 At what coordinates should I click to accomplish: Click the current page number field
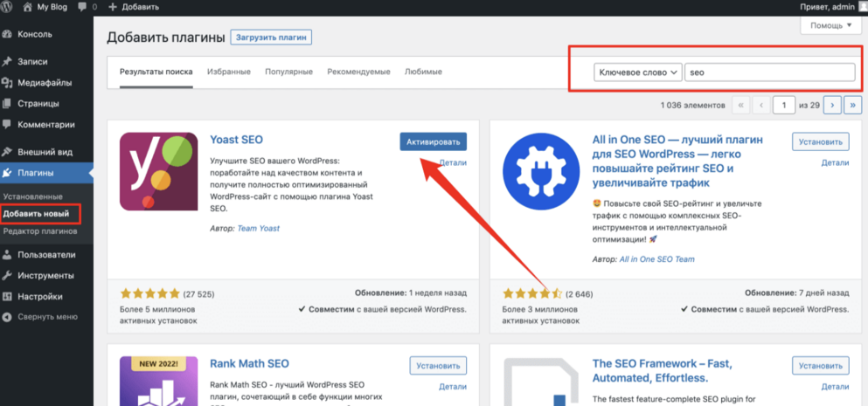784,105
